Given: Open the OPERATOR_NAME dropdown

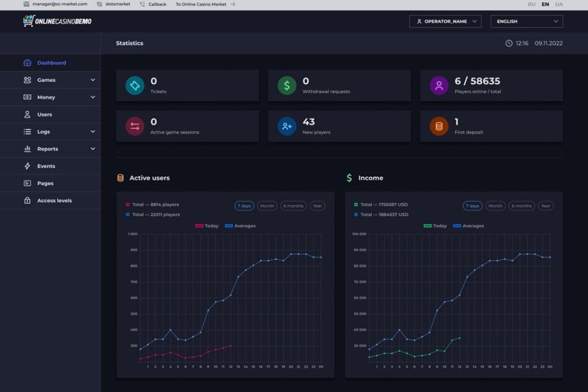Looking at the screenshot, I should [x=445, y=21].
